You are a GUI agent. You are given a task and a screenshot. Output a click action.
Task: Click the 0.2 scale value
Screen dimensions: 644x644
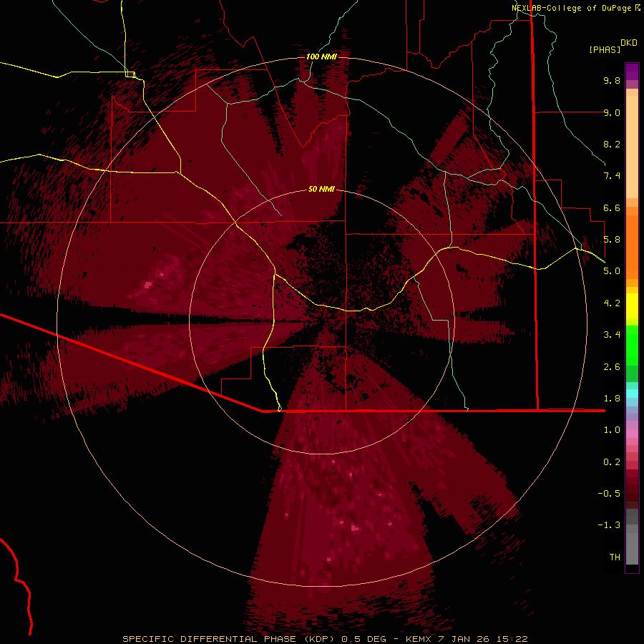click(x=612, y=462)
